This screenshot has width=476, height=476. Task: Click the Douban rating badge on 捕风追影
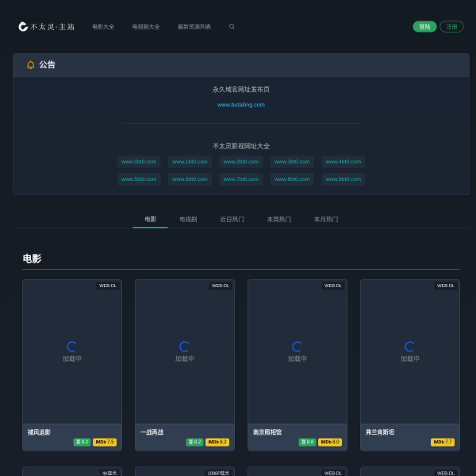(82, 442)
